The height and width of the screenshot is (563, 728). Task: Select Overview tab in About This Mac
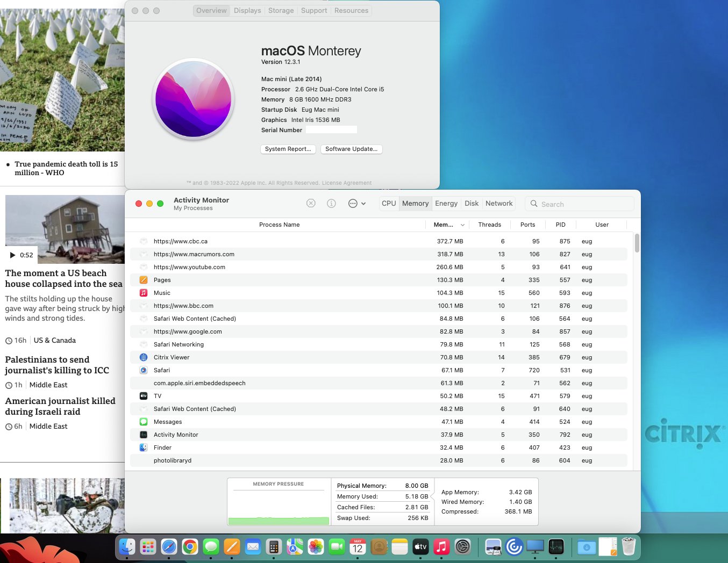[x=211, y=11]
